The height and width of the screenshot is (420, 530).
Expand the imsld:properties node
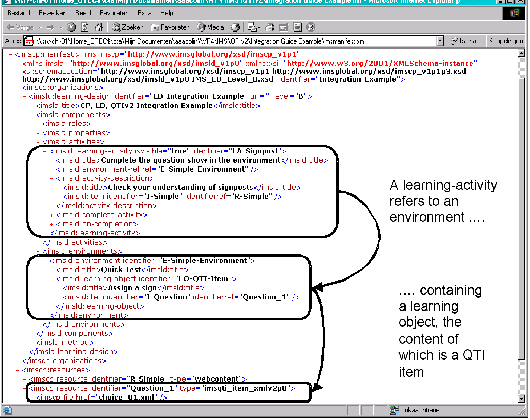click(38, 133)
